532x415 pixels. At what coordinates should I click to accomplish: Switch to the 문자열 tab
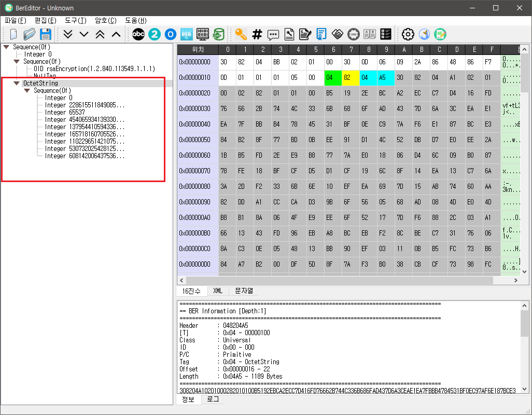pyautogui.click(x=244, y=291)
